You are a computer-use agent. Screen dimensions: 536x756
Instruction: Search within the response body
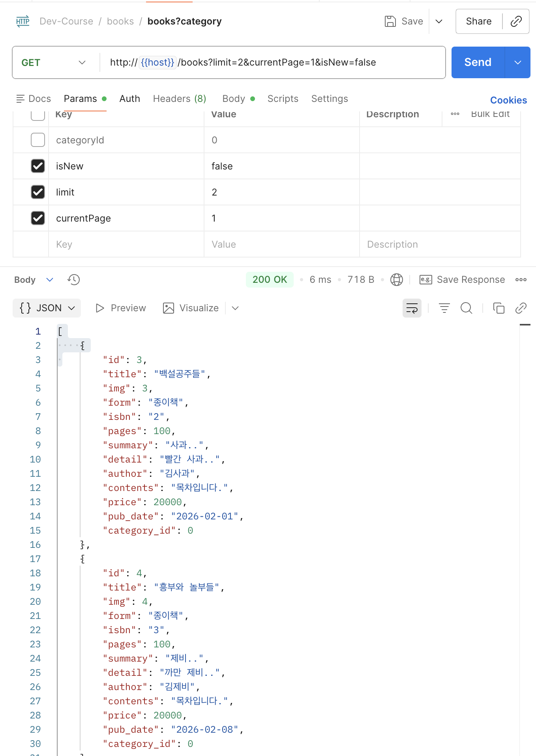click(x=466, y=308)
